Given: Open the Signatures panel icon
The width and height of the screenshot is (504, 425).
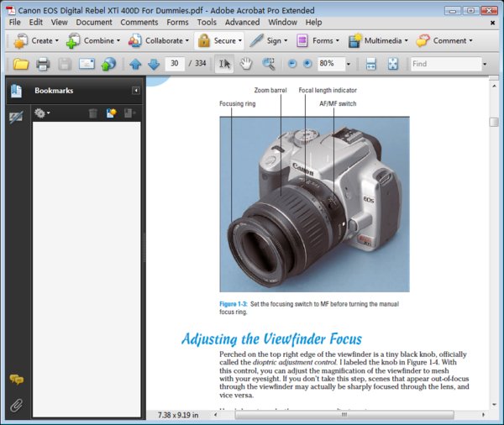Looking at the screenshot, I should 16,118.
